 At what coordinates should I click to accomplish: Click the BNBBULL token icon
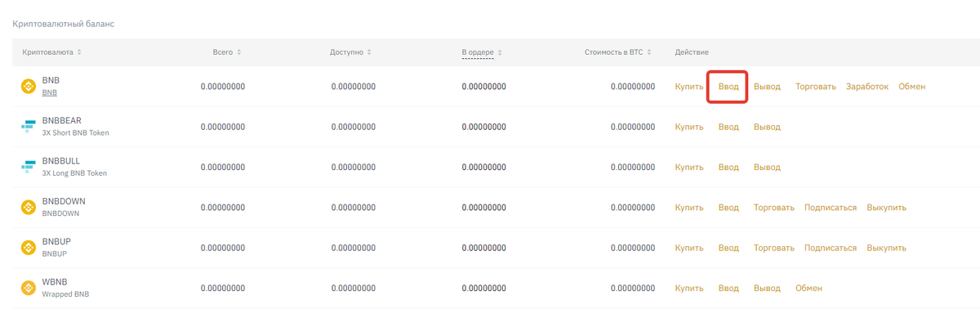(29, 167)
